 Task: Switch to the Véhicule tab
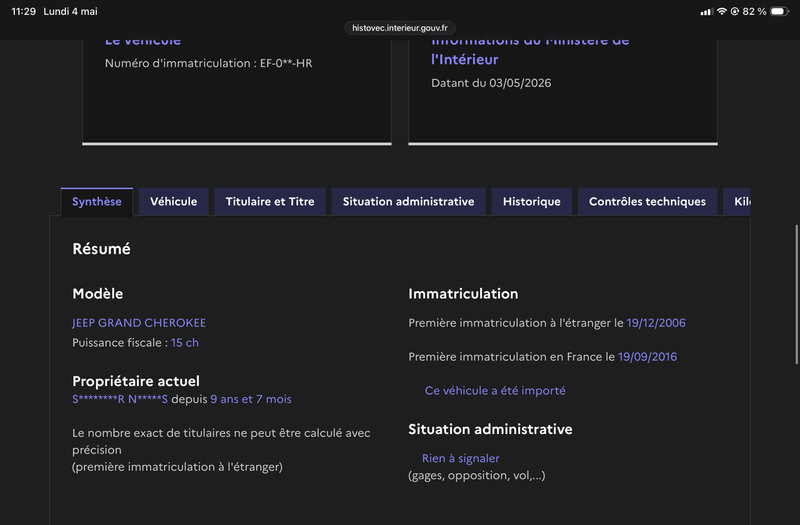point(173,202)
